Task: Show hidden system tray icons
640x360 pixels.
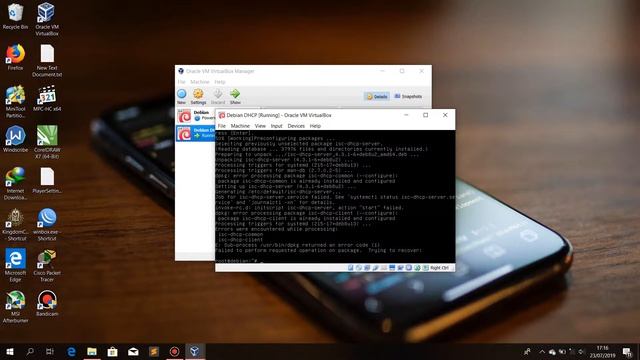Action: [x=542, y=351]
